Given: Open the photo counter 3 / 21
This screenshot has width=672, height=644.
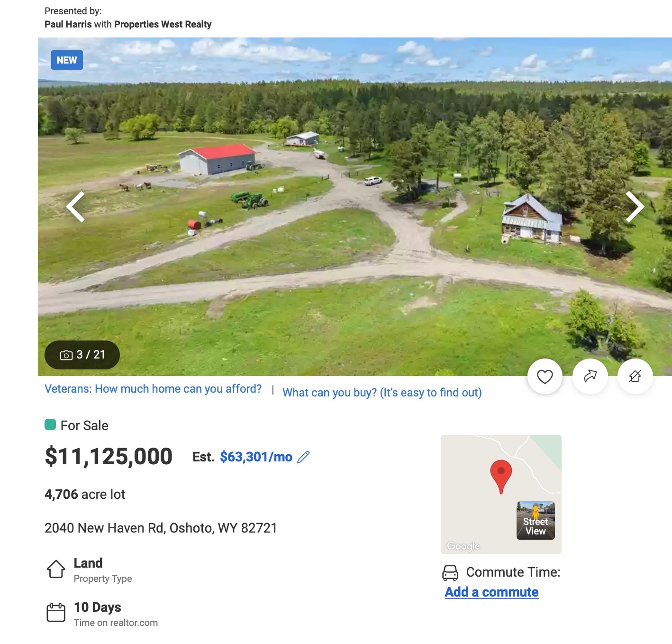Looking at the screenshot, I should point(82,355).
